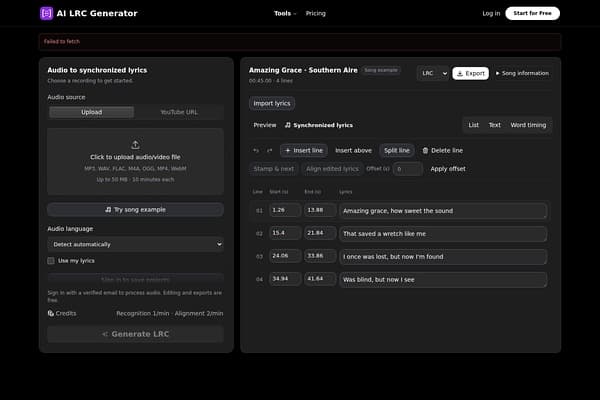Click the Insert above button
Viewport: 600px width, 400px height.
pyautogui.click(x=353, y=151)
